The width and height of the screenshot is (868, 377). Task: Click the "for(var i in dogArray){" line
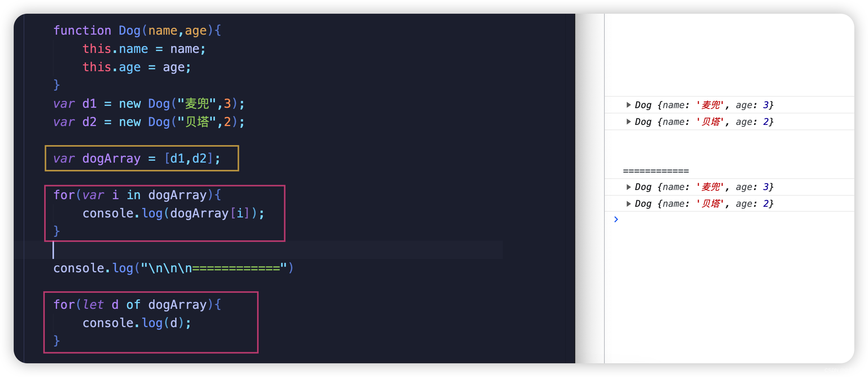[x=137, y=195]
